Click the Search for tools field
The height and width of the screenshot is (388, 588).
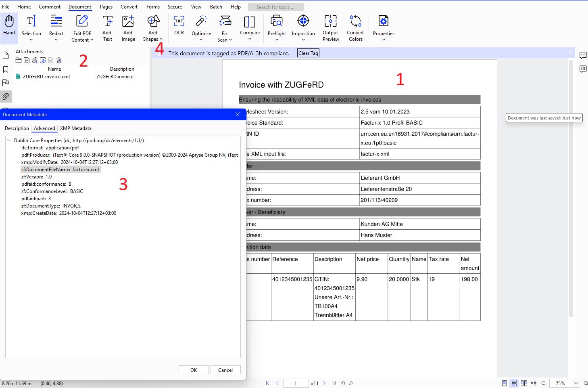pos(276,7)
